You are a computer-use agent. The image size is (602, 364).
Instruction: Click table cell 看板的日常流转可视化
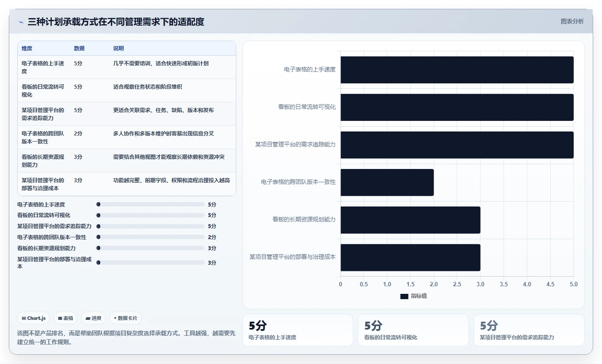click(x=43, y=91)
